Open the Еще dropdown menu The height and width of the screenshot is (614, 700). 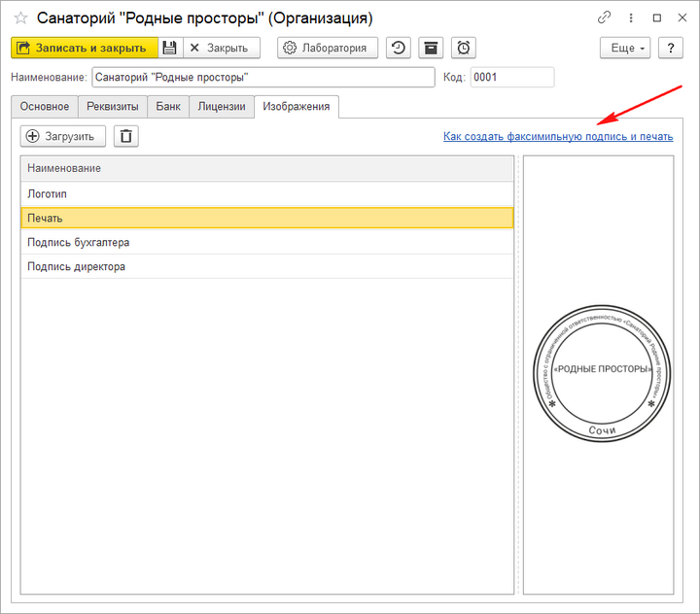pyautogui.click(x=628, y=48)
